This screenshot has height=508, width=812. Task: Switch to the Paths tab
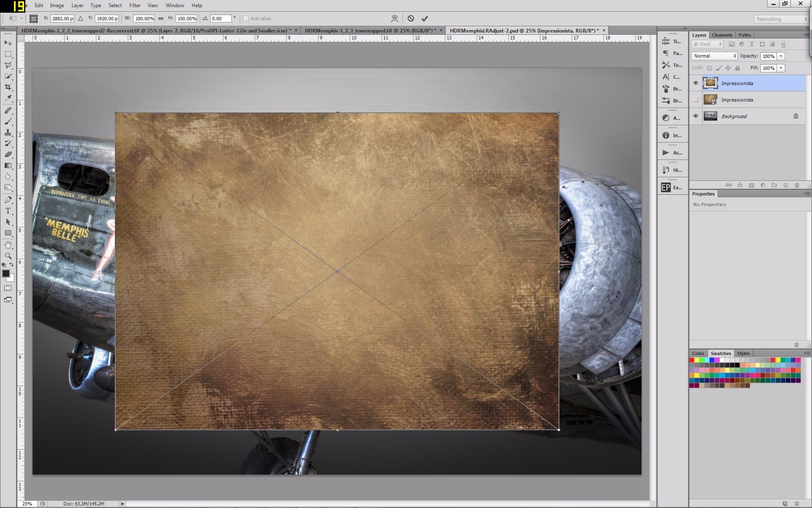coord(745,35)
